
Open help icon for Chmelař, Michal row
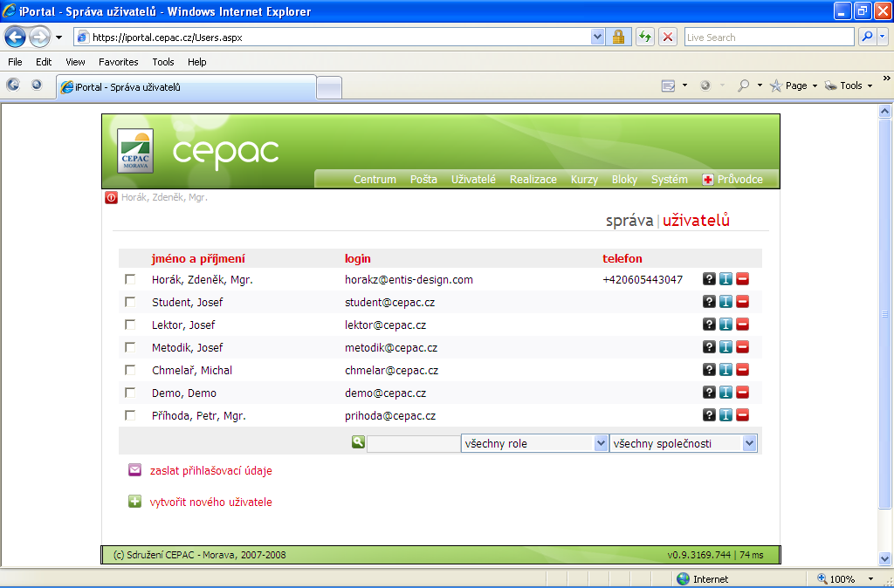(x=709, y=370)
